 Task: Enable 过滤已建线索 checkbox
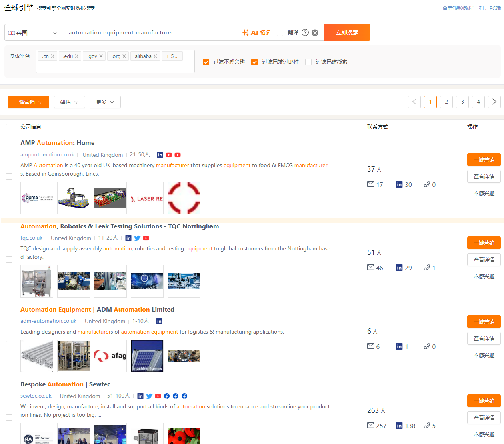308,62
